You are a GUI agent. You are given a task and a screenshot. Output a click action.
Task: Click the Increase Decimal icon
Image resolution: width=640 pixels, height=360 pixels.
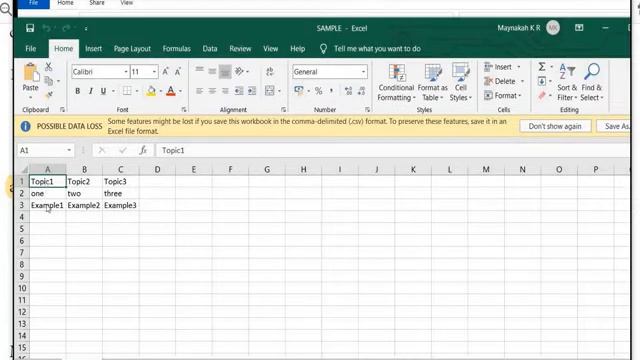[x=348, y=91]
